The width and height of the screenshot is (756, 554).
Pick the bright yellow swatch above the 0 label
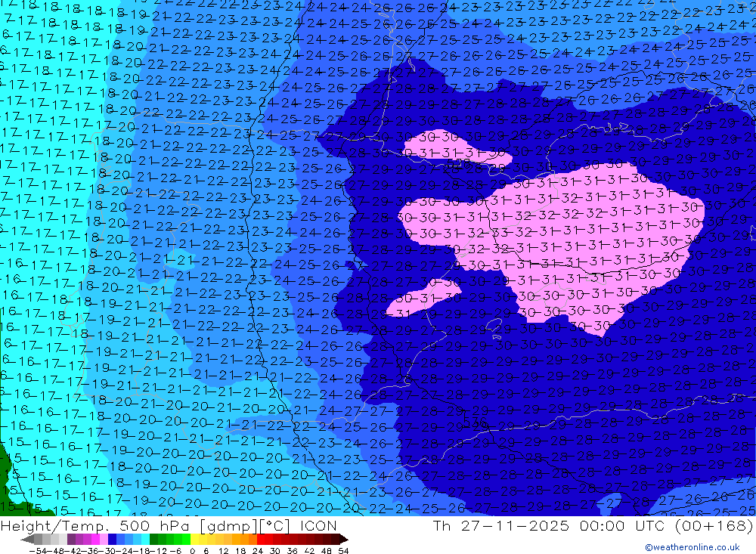(x=194, y=540)
